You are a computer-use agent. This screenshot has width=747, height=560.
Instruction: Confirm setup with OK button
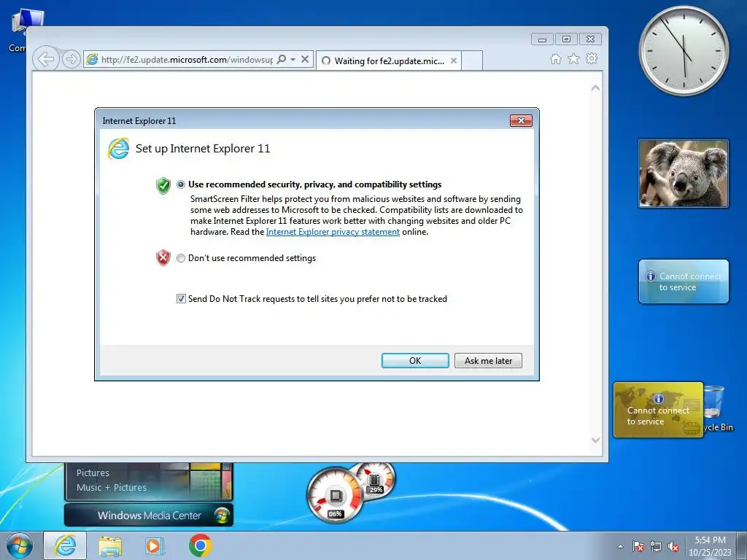pos(415,360)
